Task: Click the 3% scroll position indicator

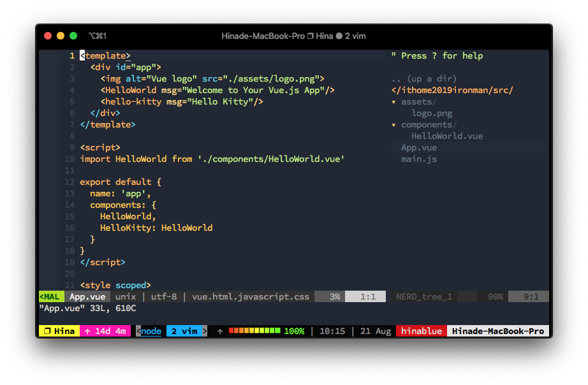Action: pyautogui.click(x=335, y=296)
